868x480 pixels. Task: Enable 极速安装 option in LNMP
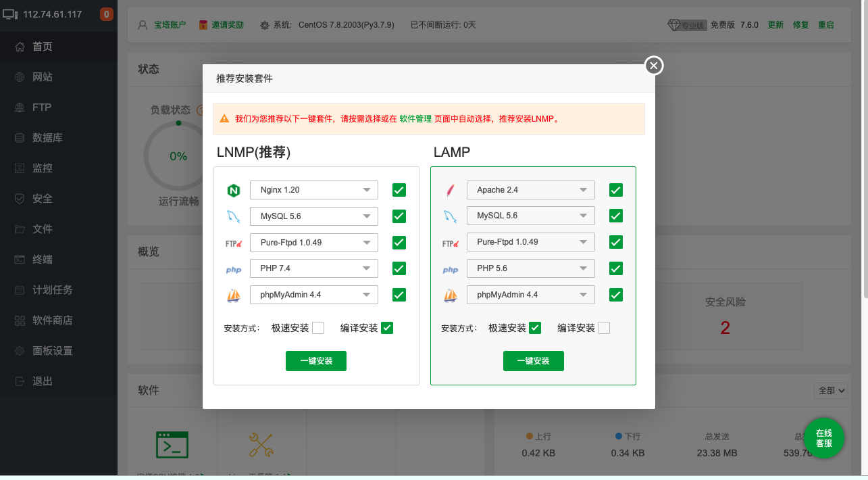318,328
